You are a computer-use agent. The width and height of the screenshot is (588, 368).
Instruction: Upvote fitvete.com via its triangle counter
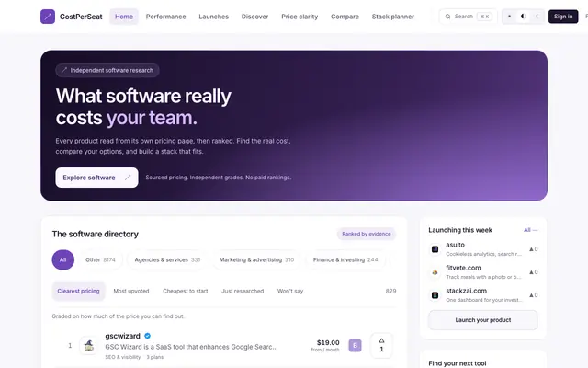tap(533, 272)
